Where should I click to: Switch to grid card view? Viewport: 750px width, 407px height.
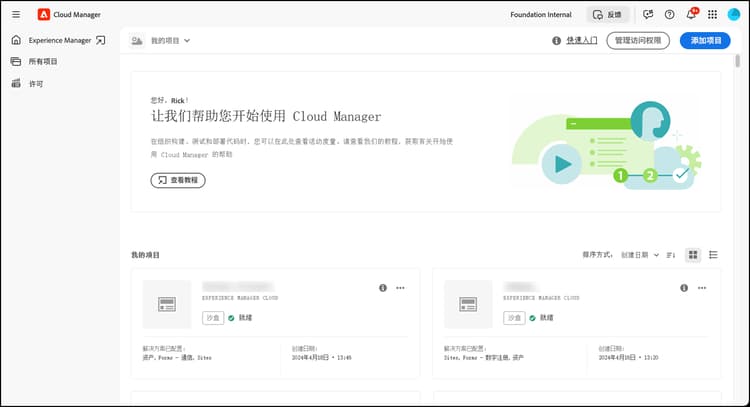(x=693, y=255)
